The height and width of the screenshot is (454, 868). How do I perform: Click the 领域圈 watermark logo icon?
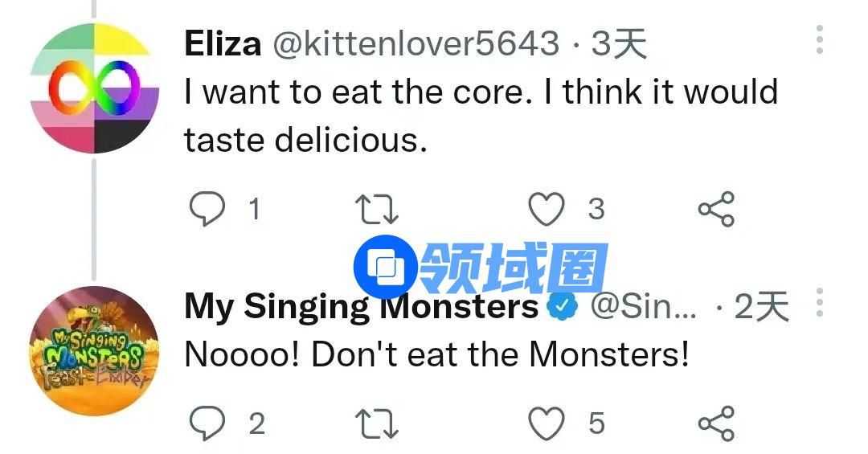tap(385, 266)
